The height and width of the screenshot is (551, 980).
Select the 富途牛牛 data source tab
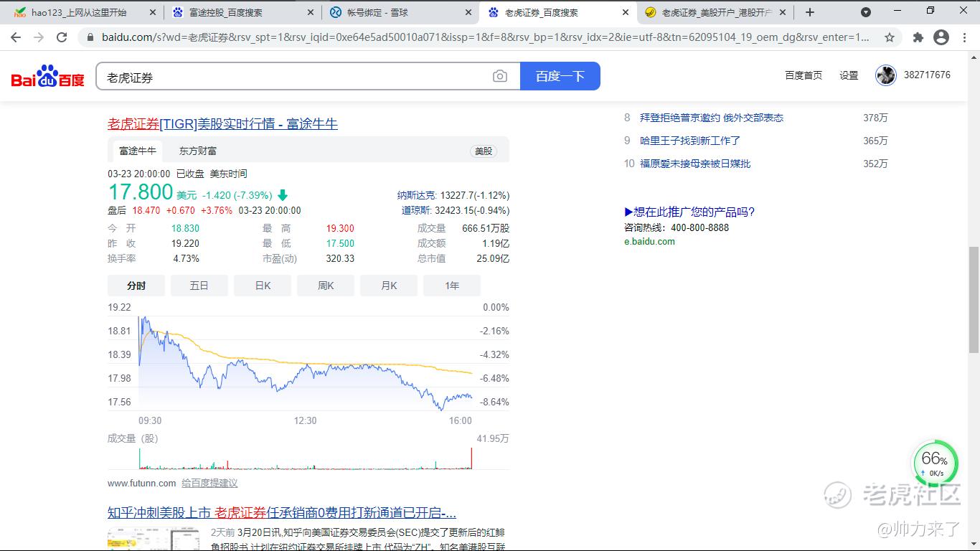[x=138, y=151]
